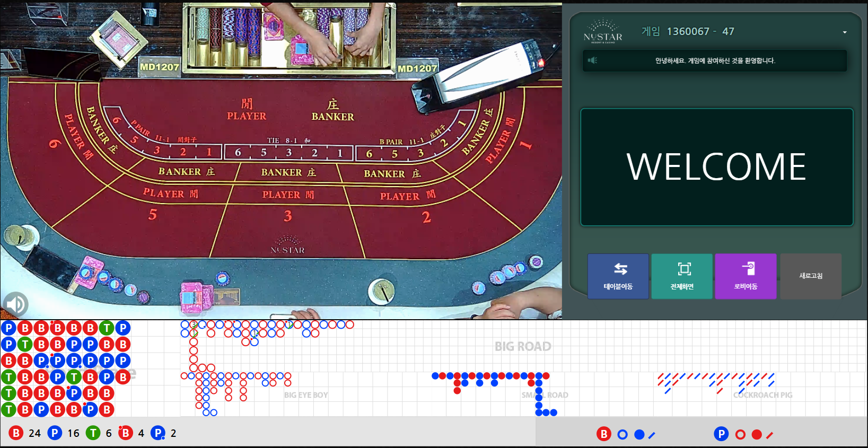Click the 새로고침 refresh button

811,276
